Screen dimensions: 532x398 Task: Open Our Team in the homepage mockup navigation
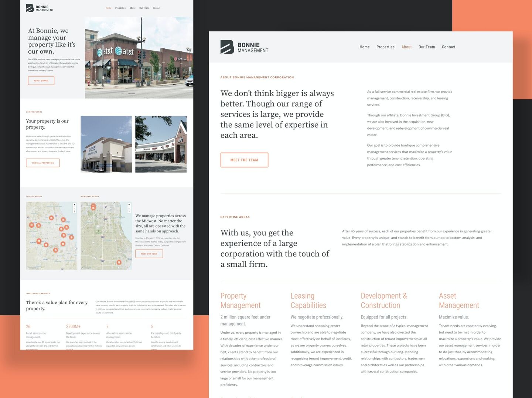click(x=144, y=8)
